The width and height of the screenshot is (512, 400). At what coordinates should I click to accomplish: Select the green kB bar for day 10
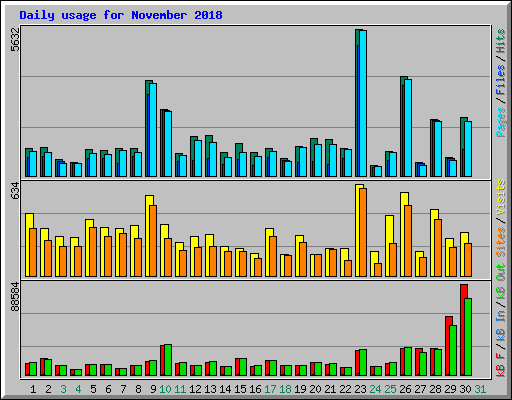pos(168,360)
